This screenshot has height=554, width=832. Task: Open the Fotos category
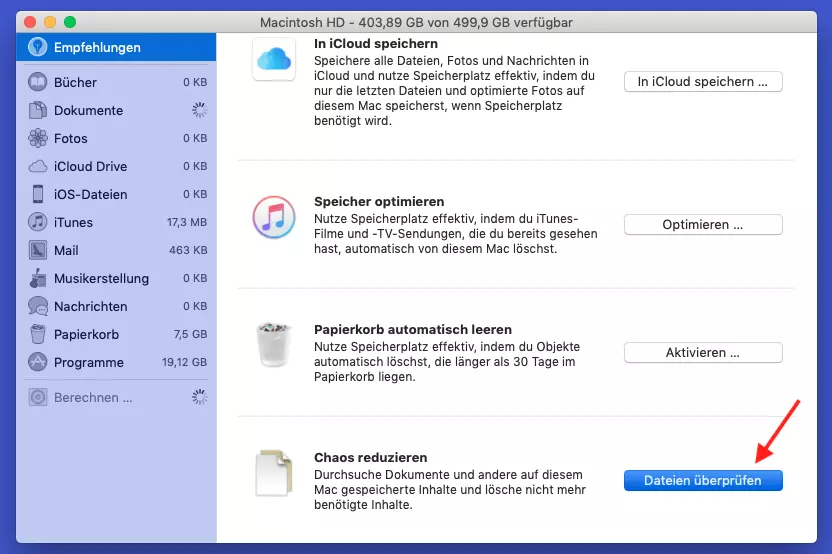click(116, 138)
